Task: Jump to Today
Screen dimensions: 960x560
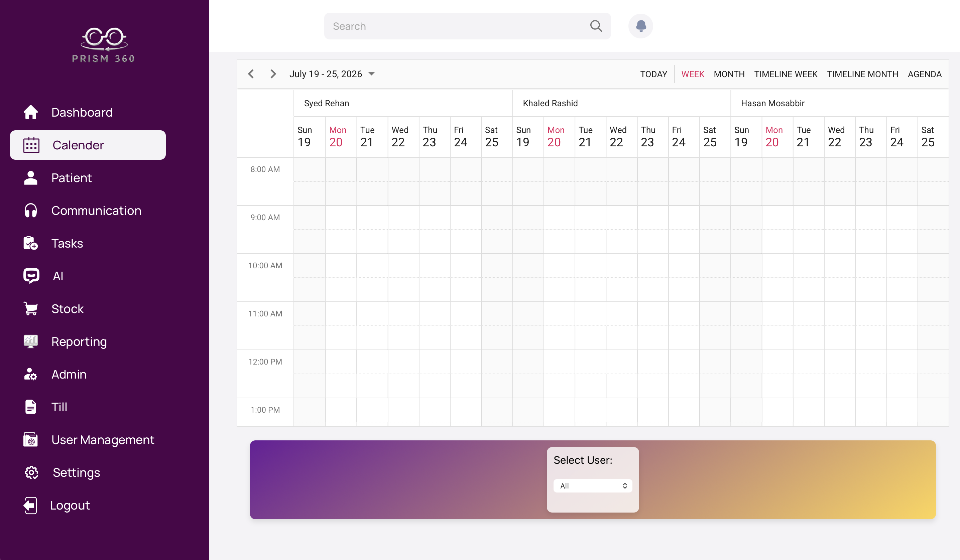Action: (x=654, y=74)
